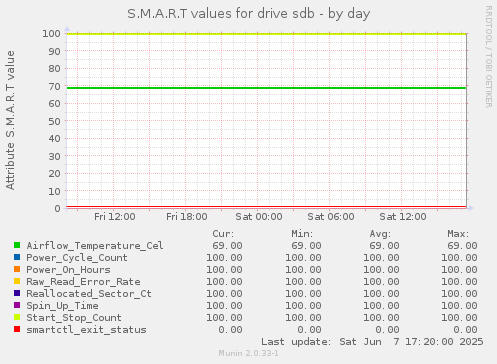The height and width of the screenshot is (364, 497).
Task: Click the green Airflow temperature line at 69
Action: pos(267,88)
